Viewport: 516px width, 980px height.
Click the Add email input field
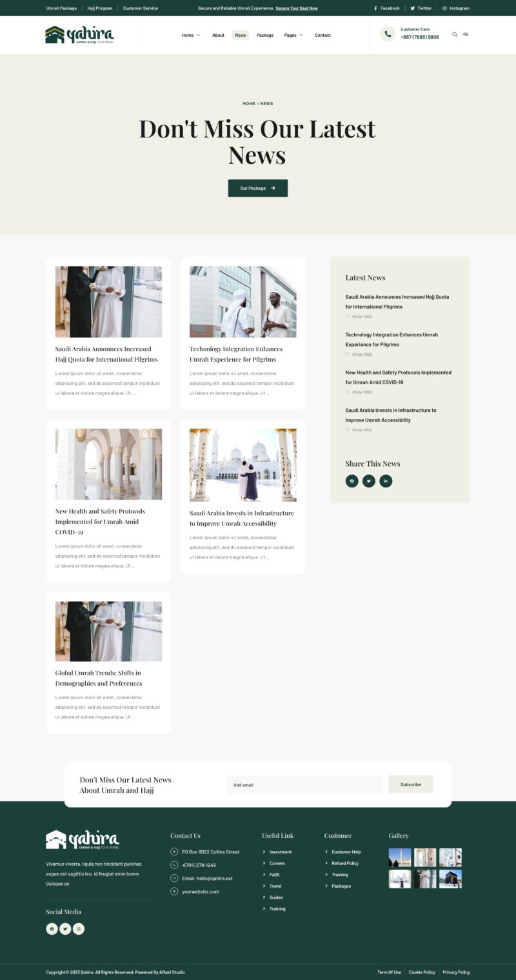[304, 784]
